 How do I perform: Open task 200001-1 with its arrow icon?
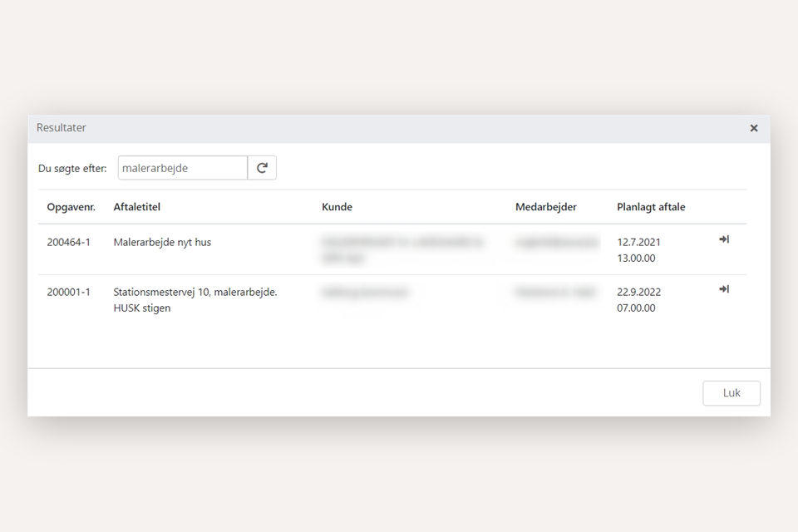click(x=723, y=289)
